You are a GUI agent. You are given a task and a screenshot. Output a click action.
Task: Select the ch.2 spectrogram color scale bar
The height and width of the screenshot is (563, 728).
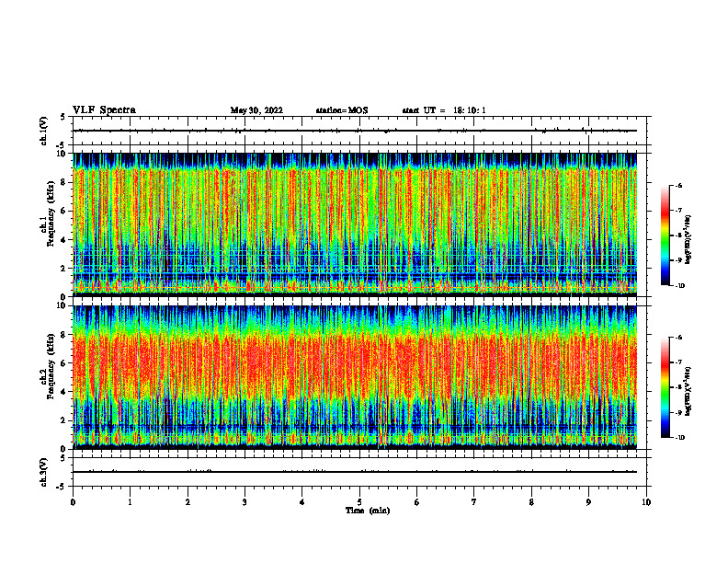[x=665, y=387]
